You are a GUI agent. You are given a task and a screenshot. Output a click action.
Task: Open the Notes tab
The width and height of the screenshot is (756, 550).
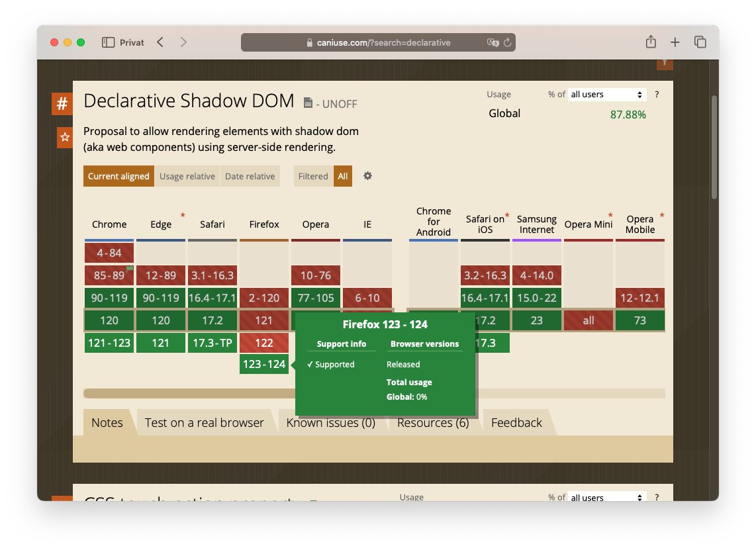click(x=107, y=423)
